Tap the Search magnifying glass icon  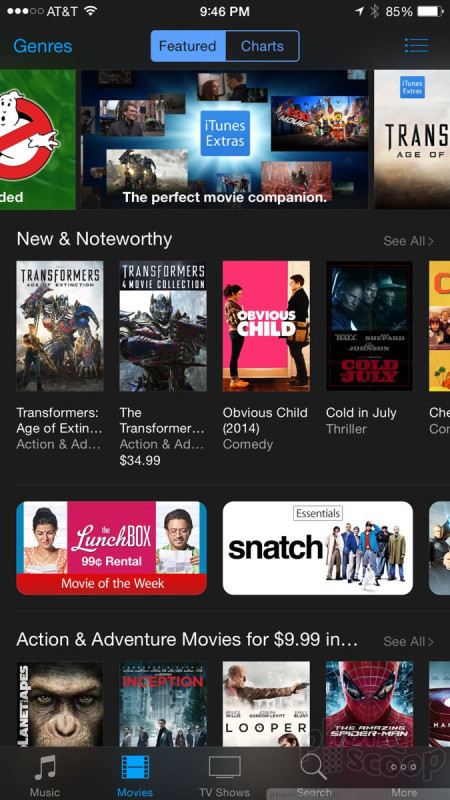coord(313,767)
